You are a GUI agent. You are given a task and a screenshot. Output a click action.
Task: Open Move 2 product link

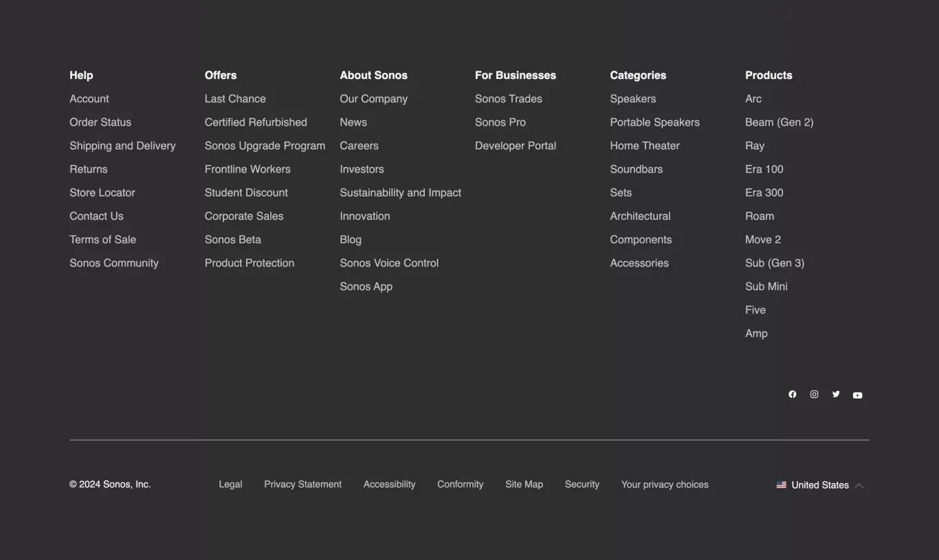[763, 239]
